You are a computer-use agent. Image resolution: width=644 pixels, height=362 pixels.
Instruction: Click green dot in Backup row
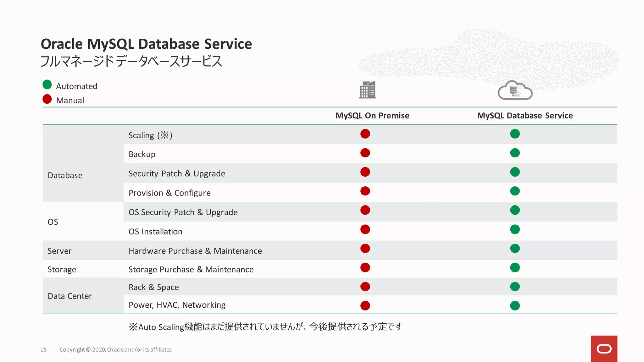[x=515, y=153]
